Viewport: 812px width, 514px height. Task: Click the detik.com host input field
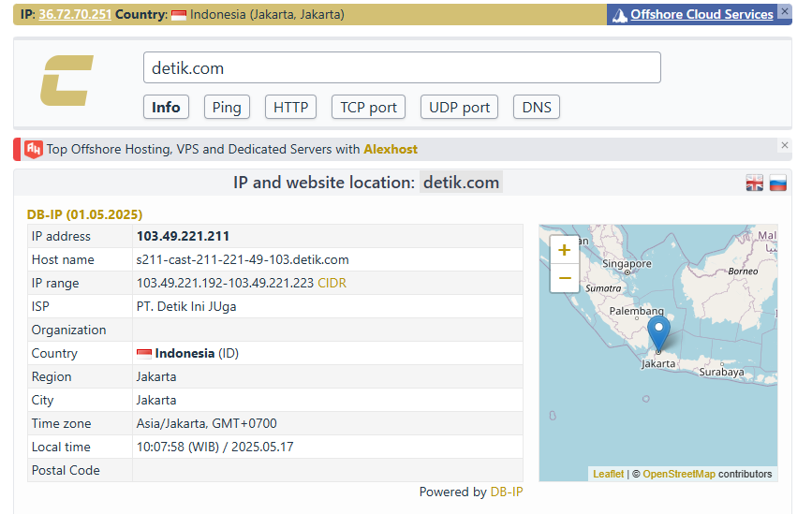point(402,68)
